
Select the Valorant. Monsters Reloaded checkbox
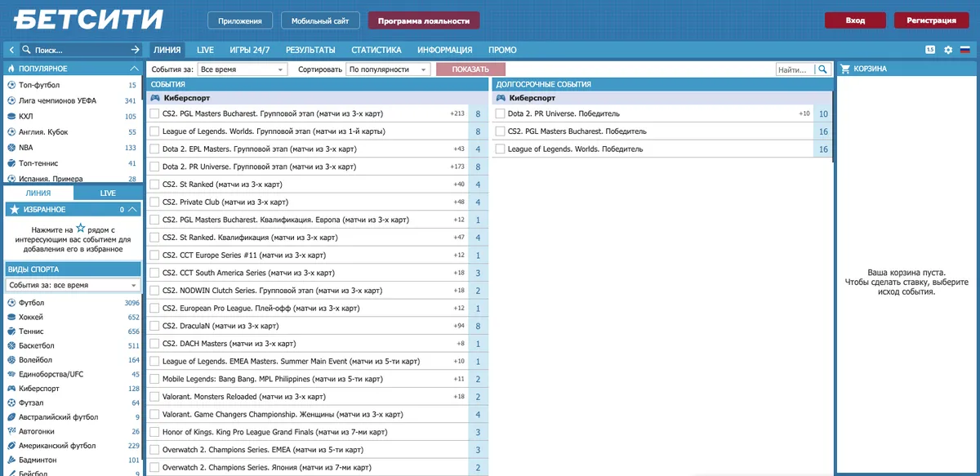pyautogui.click(x=154, y=397)
